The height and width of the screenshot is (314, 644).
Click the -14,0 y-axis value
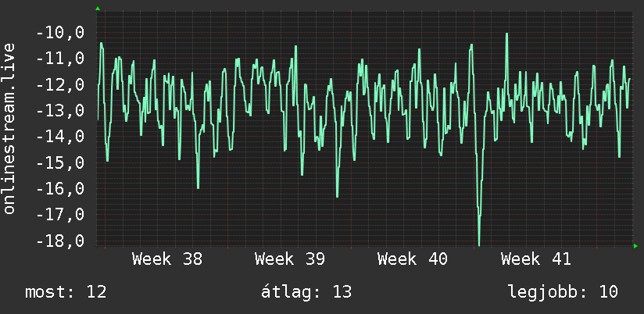click(x=60, y=136)
